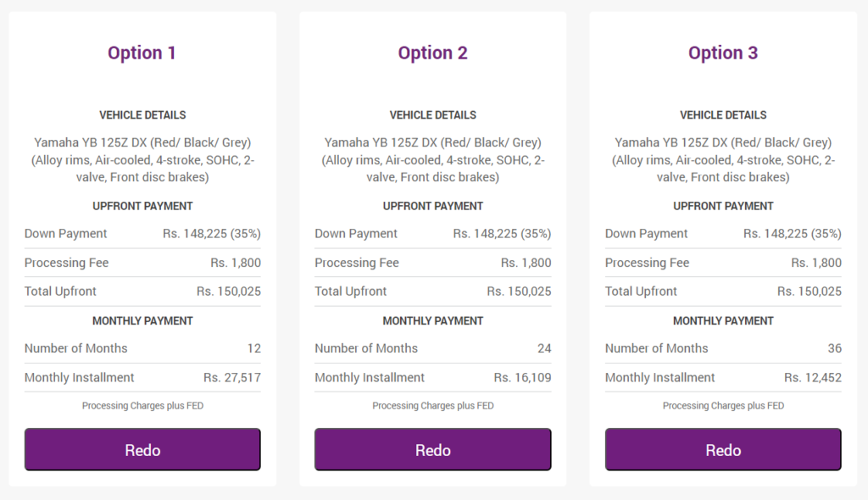The width and height of the screenshot is (868, 500).
Task: Click Down Payment amount in Option 1
Action: 211,234
